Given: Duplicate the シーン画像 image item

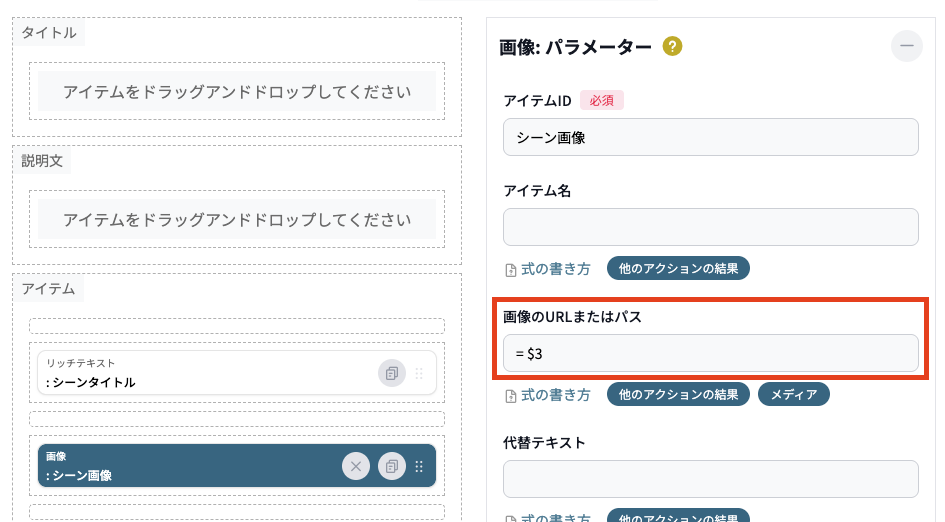Looking at the screenshot, I should coord(392,466).
